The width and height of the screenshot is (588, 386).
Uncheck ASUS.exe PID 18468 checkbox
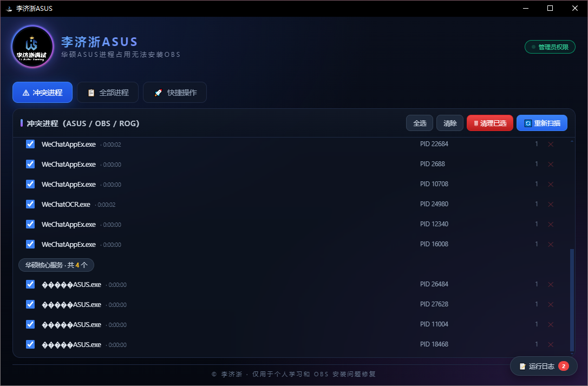click(30, 344)
